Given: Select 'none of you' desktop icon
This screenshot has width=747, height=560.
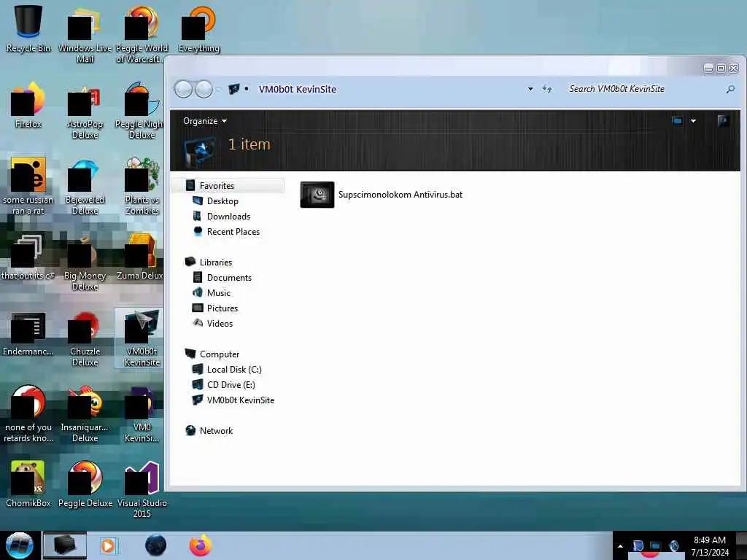Looking at the screenshot, I should point(28,413).
